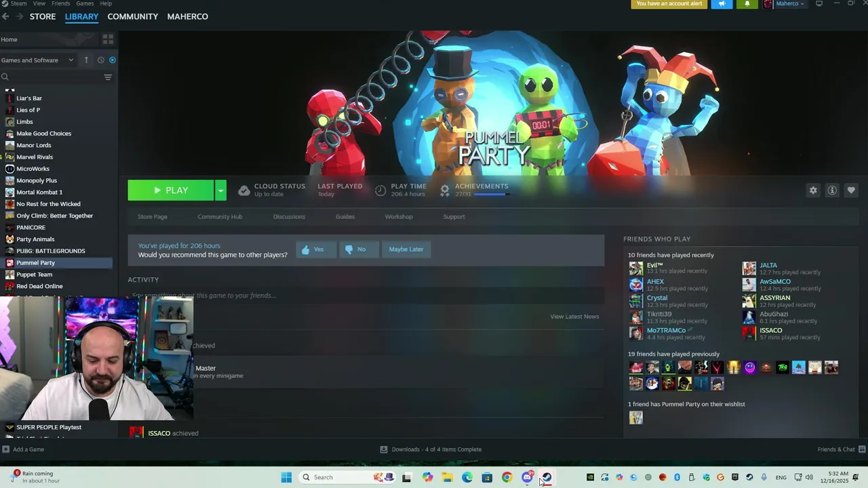Click the Windows taskbar Search box
Screen dimensions: 868x488
(x=349, y=477)
